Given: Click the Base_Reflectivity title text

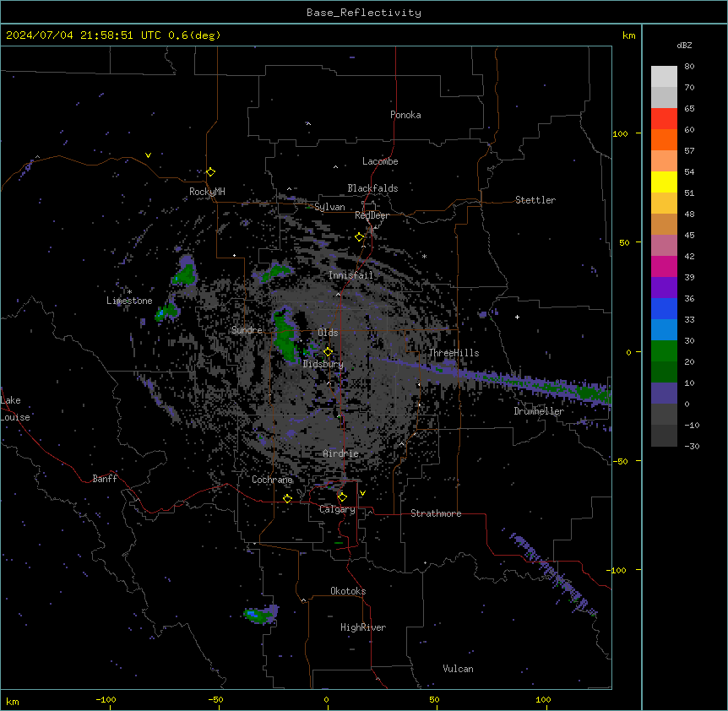Looking at the screenshot, I should coord(364,13).
